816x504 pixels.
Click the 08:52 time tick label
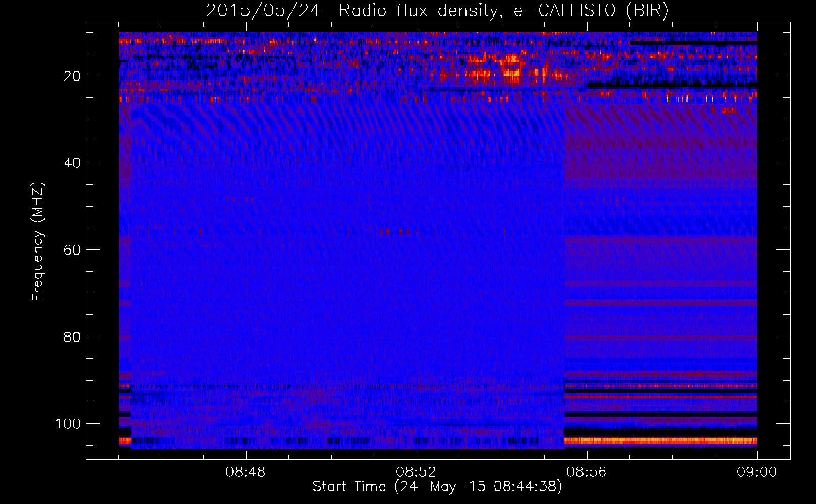point(416,472)
